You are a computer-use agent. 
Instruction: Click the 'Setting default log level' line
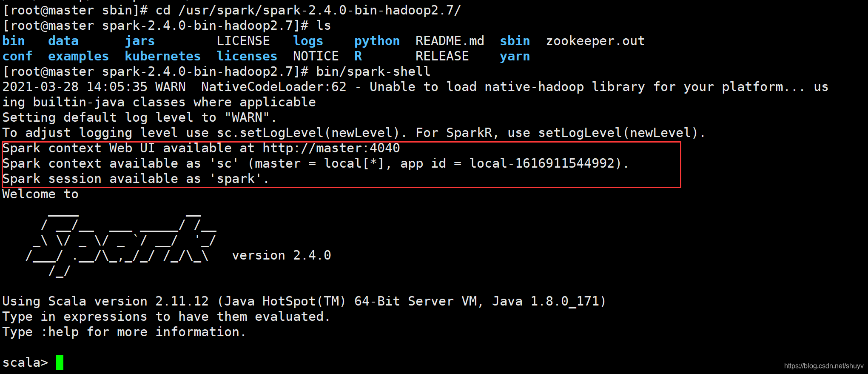(x=140, y=118)
